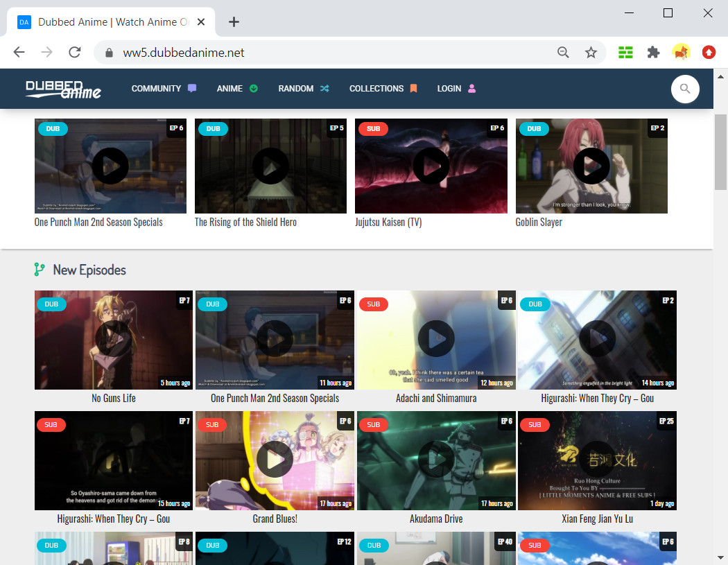
Task: Play the Adachi and Shimamura episode
Action: (436, 340)
